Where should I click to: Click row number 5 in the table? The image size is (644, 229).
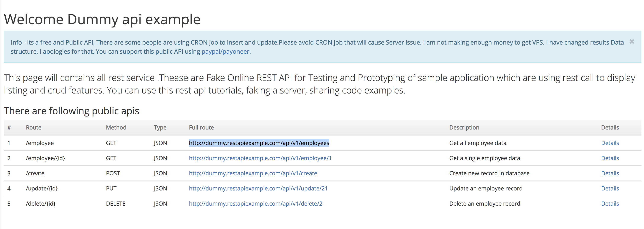pyautogui.click(x=9, y=203)
